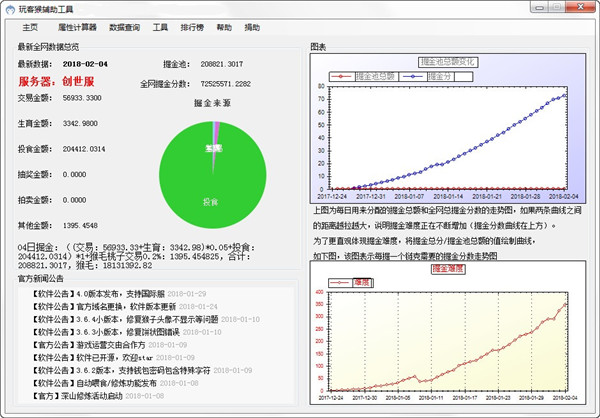
Task: Click 交易金额 value 56933.3300
Action: 82,98
